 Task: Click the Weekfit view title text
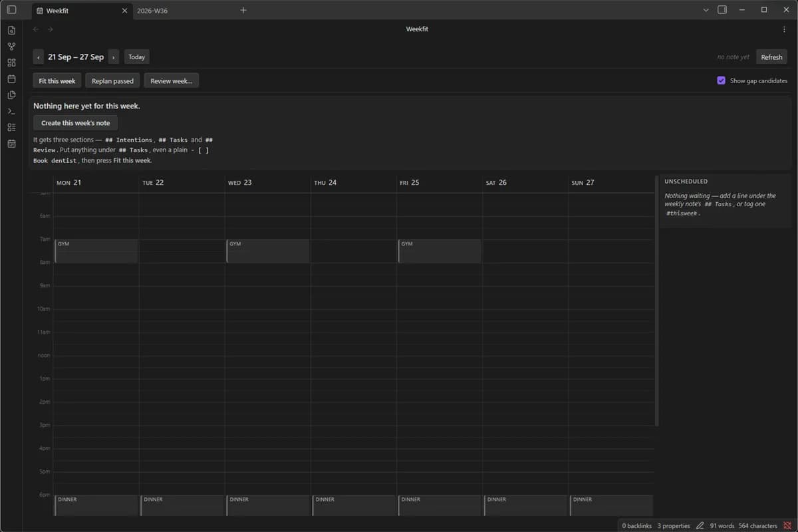pyautogui.click(x=417, y=29)
